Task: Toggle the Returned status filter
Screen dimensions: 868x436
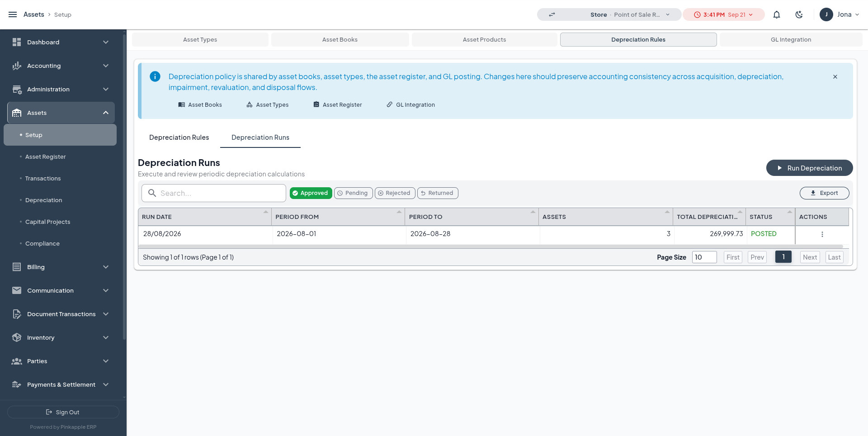Action: tap(438, 193)
